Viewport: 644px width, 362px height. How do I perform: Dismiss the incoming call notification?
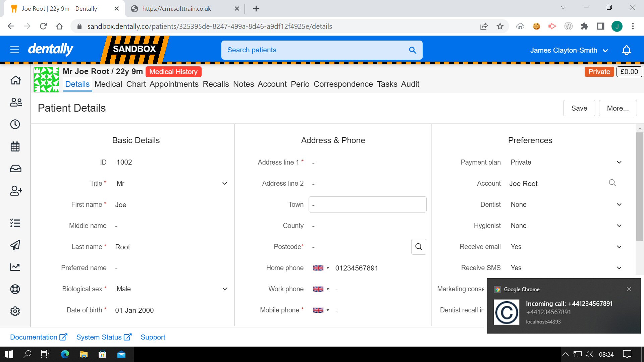pyautogui.click(x=629, y=289)
